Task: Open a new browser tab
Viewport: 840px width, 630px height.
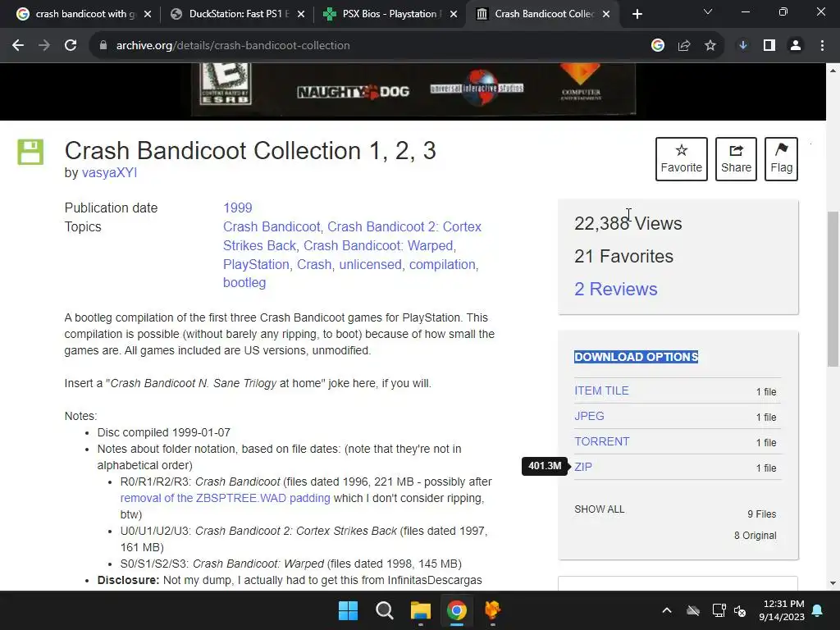Action: (637, 14)
